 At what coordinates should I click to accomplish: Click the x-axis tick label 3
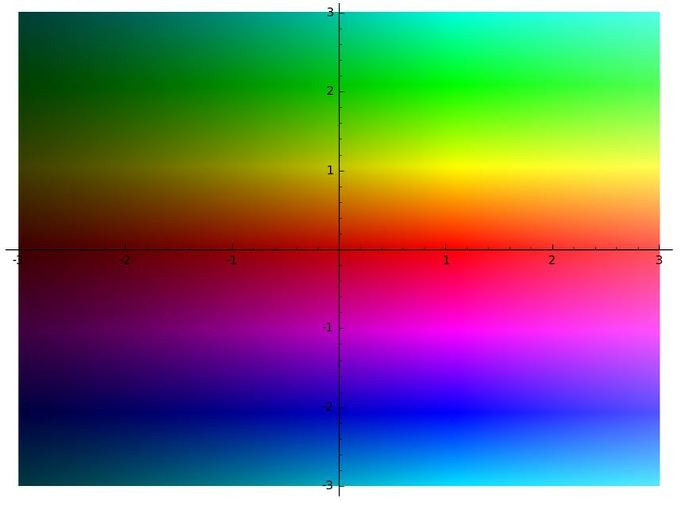point(659,260)
